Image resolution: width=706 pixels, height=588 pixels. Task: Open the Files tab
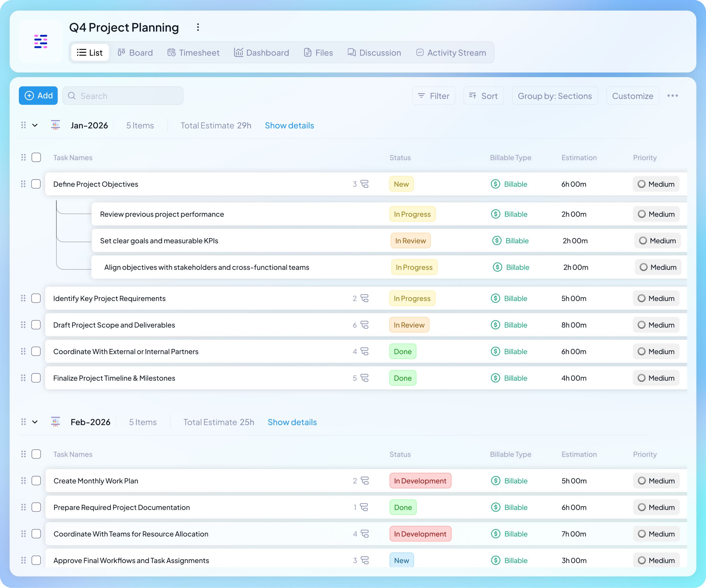(318, 52)
